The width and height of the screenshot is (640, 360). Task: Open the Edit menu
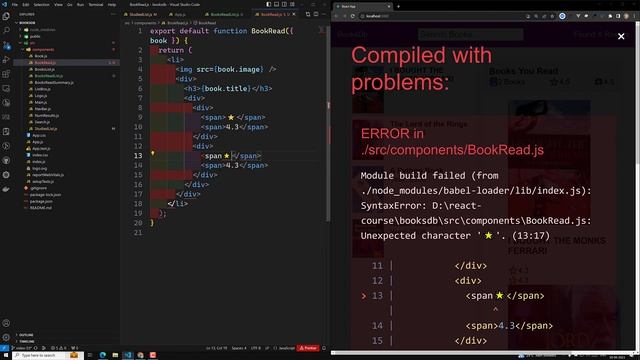coord(26,4)
